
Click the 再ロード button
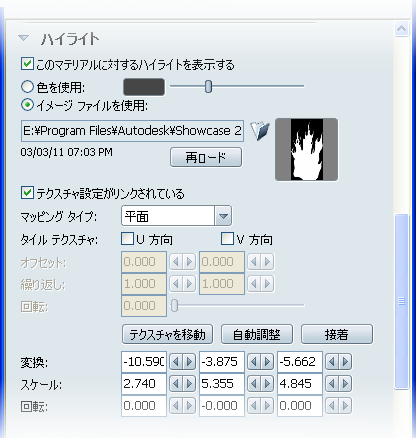206,157
